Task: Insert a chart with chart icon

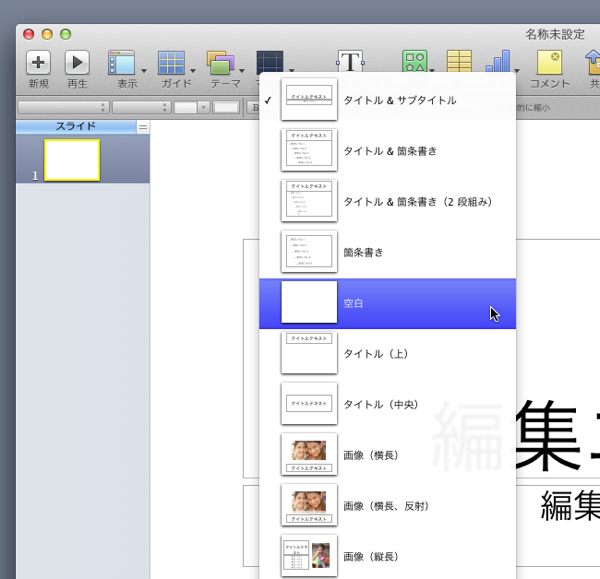Action: [498, 61]
